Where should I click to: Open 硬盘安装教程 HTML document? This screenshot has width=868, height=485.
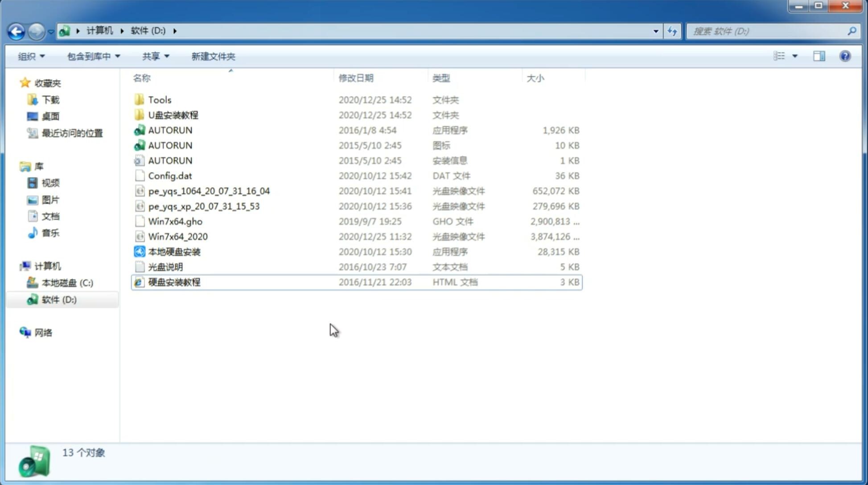[x=174, y=282]
